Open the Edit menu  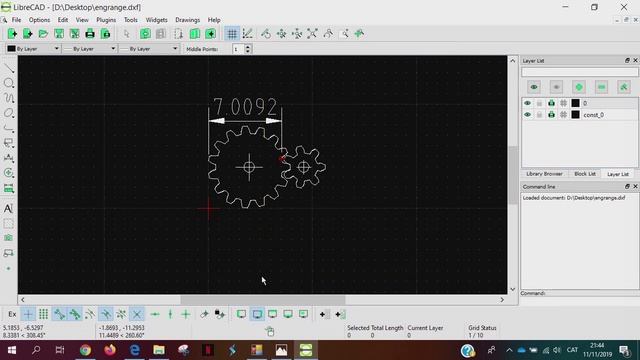[62, 20]
